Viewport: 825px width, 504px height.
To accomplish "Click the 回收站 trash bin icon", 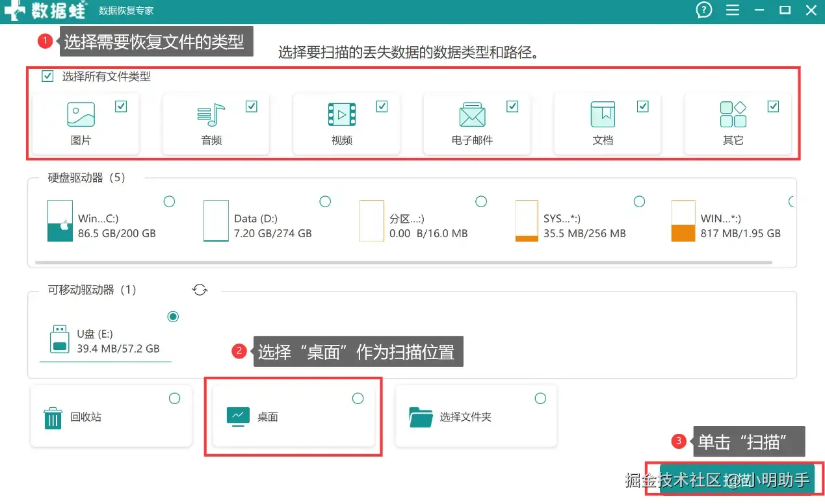I will point(53,418).
